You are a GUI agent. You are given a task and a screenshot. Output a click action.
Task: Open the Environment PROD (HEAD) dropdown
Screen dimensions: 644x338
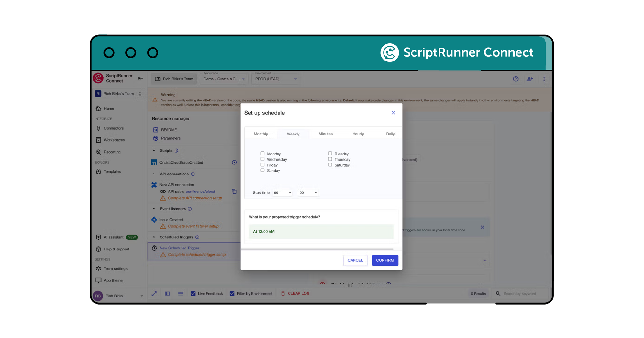click(x=276, y=79)
